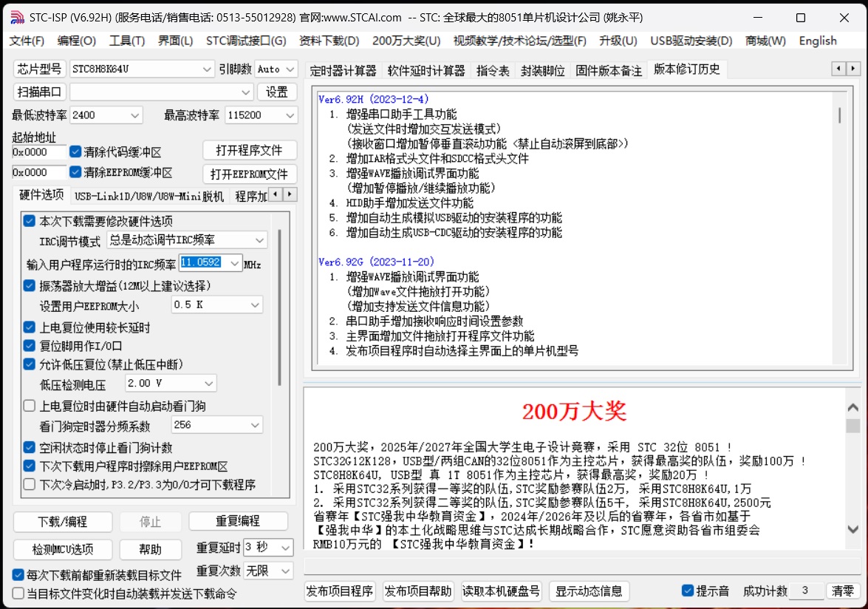This screenshot has height=609, width=868.
Task: Click the hardware options list vertical scrollbar
Action: 279,307
